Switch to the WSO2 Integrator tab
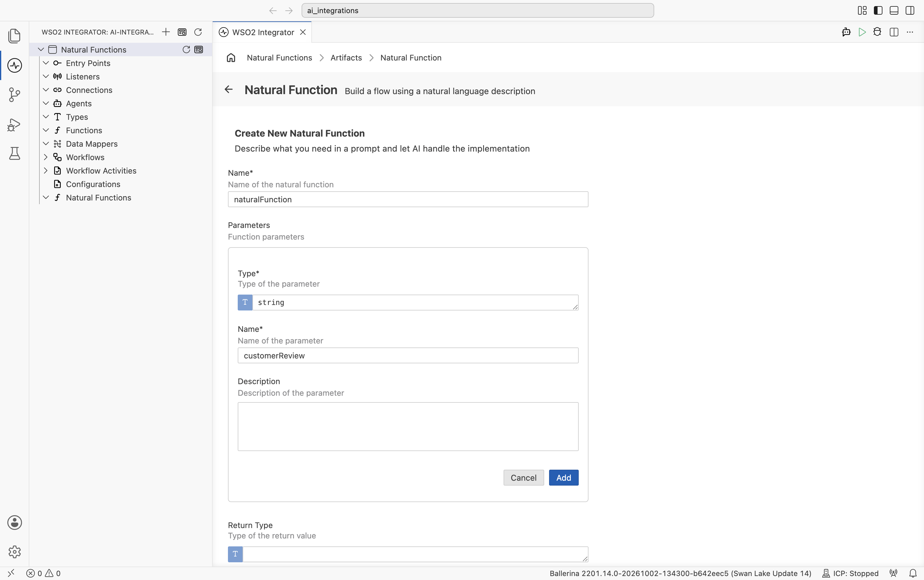The height and width of the screenshot is (580, 924). click(263, 32)
